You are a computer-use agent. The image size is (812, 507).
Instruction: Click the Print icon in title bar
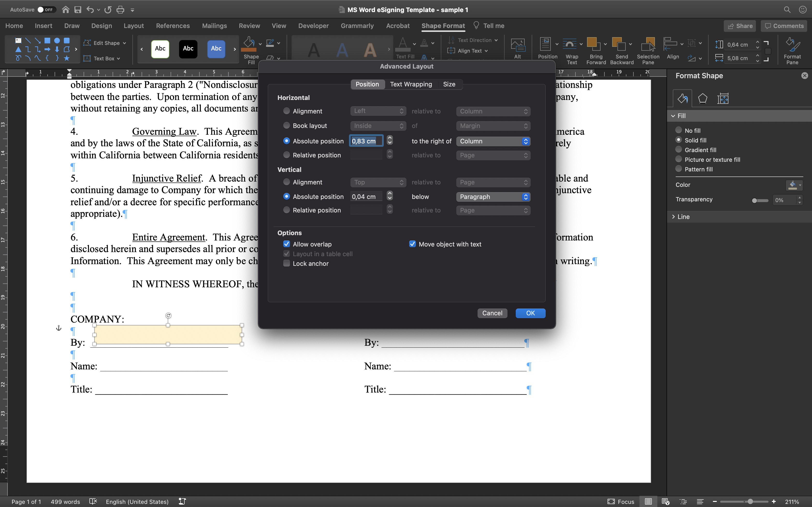(x=120, y=10)
